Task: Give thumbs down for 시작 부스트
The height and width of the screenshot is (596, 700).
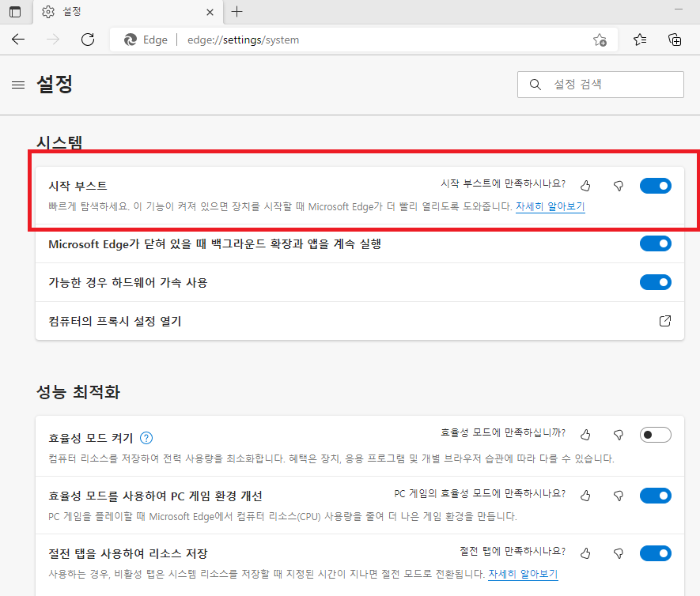Action: [619, 186]
